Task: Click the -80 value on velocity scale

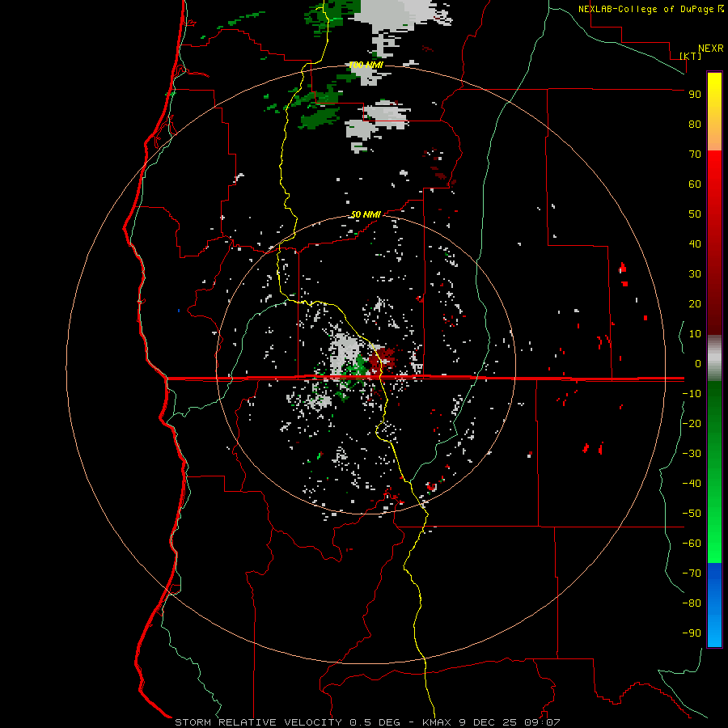Action: click(x=692, y=603)
